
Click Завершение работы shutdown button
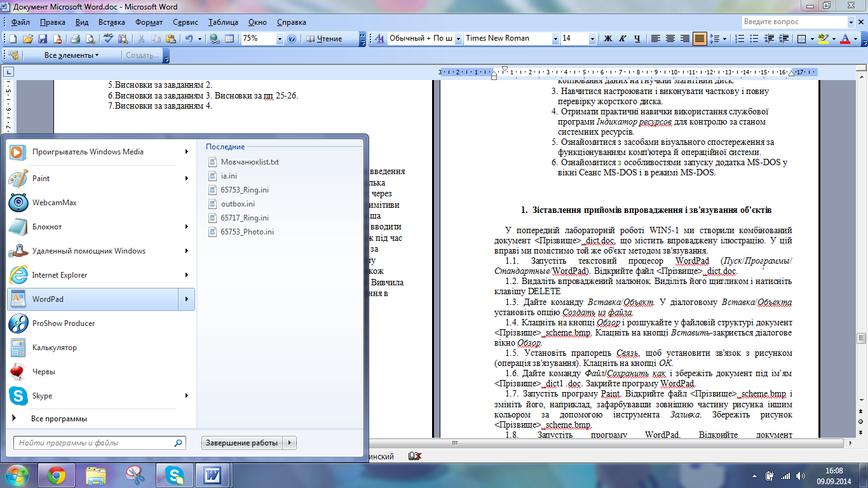click(241, 443)
